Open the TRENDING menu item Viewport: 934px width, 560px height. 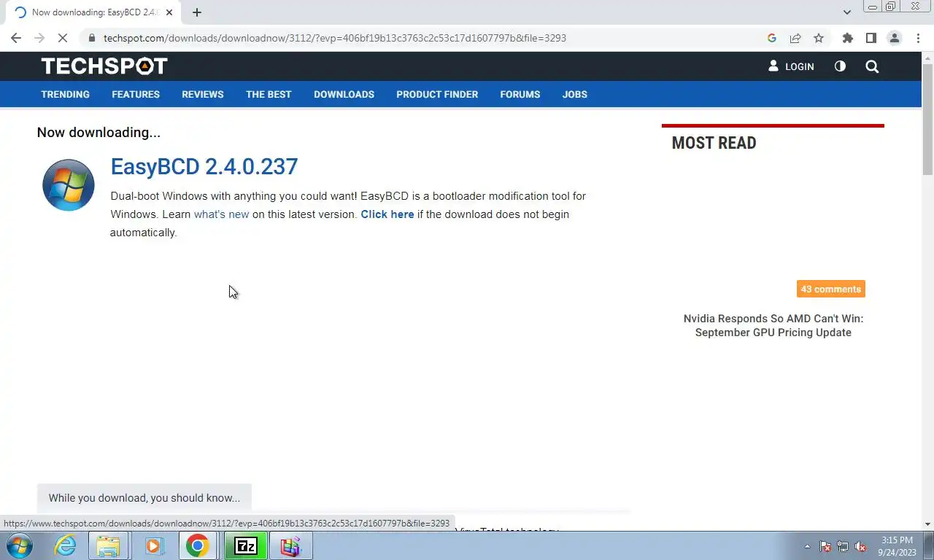click(65, 94)
